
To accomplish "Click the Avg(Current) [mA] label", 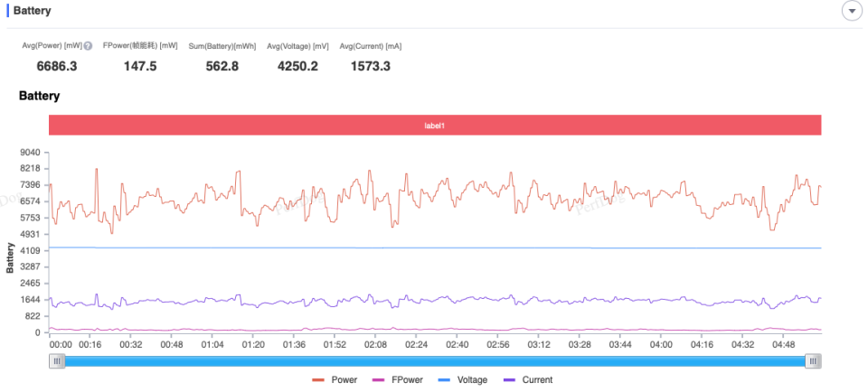I will 371,46.
